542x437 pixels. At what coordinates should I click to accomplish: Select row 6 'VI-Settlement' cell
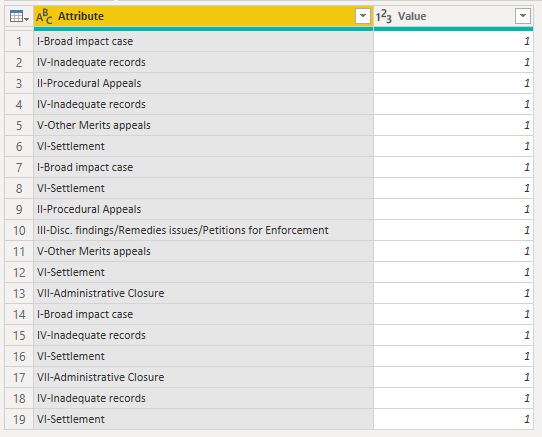pyautogui.click(x=204, y=146)
